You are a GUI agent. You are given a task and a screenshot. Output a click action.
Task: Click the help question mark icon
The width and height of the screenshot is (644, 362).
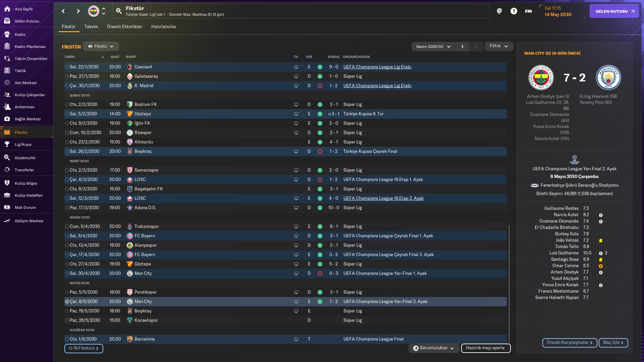[514, 11]
